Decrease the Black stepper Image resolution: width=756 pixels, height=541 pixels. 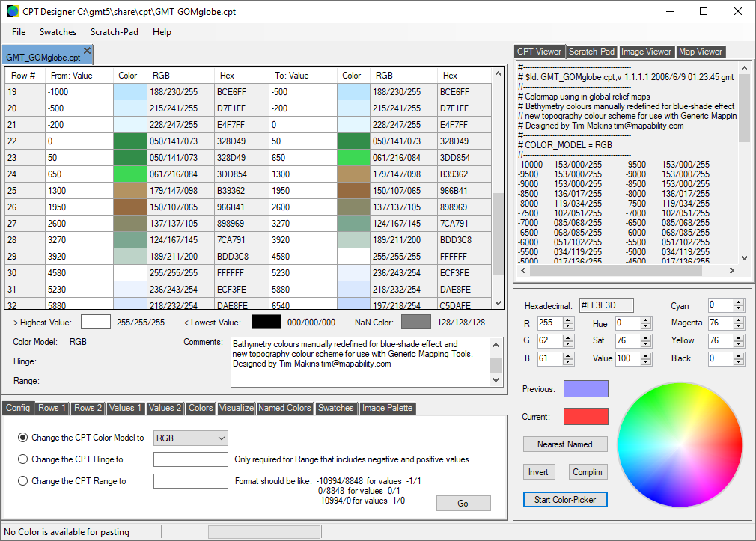tap(739, 362)
